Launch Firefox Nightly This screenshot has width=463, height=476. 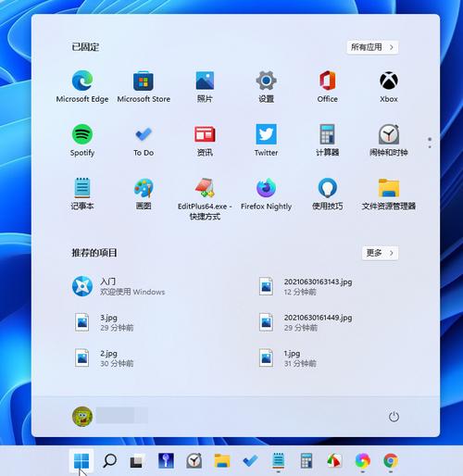pos(266,194)
